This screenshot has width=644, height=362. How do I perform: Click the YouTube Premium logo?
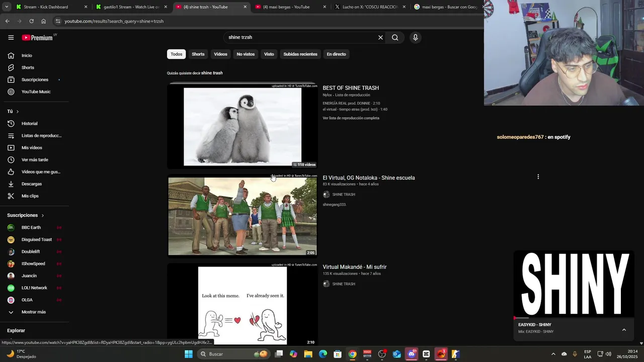37,38
